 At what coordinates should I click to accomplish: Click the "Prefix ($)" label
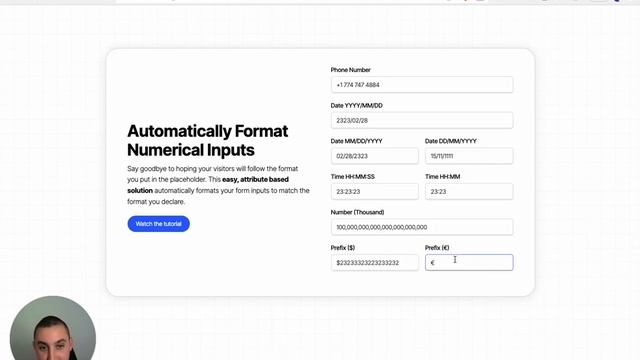(343, 247)
